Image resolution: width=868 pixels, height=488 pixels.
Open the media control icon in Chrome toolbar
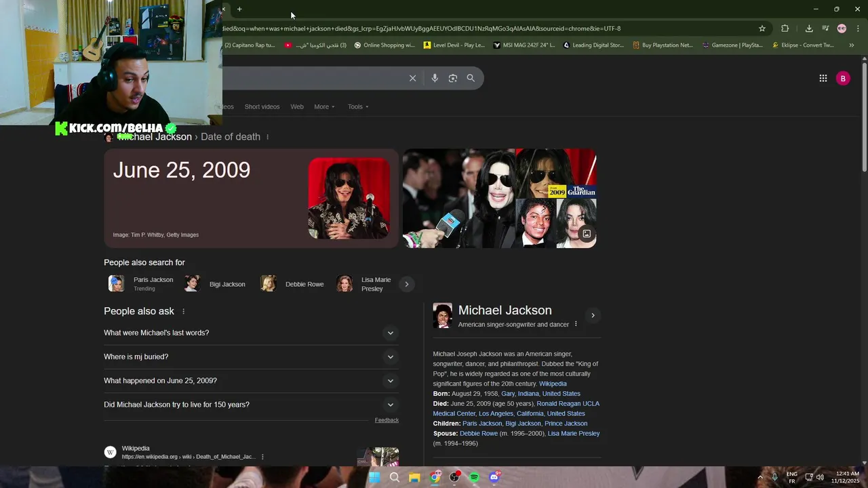pyautogui.click(x=825, y=28)
